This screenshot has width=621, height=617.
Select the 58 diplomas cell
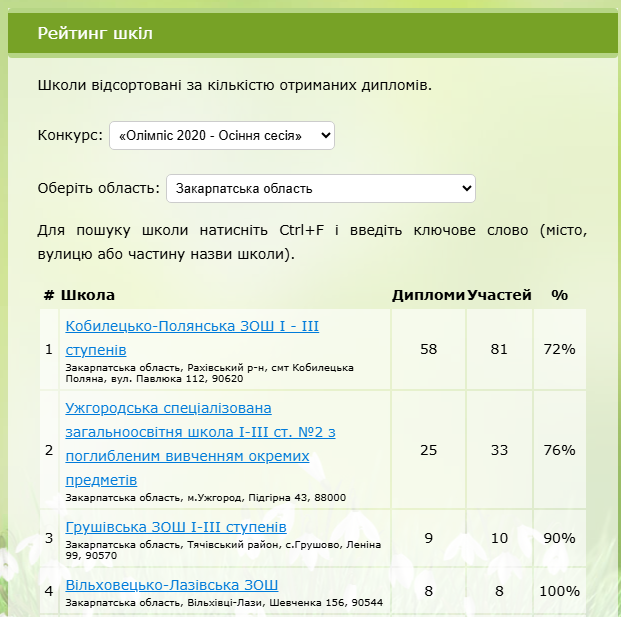coord(428,349)
